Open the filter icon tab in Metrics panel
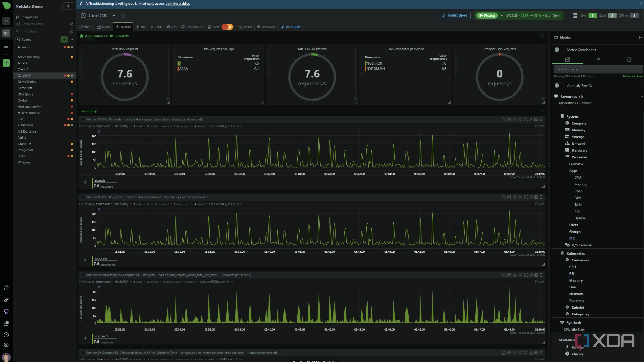Screen dimensions: 644x362 [598, 59]
